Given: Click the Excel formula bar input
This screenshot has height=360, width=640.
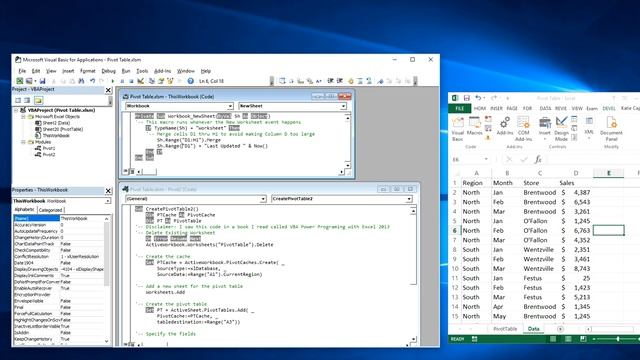Looking at the screenshot, I should pyautogui.click(x=593, y=159).
